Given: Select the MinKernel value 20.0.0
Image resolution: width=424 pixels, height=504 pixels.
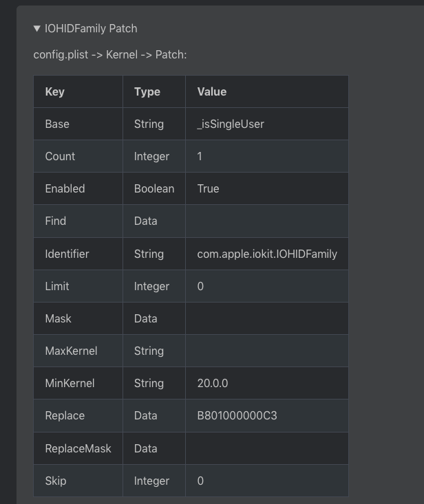Looking at the screenshot, I should coord(213,384).
